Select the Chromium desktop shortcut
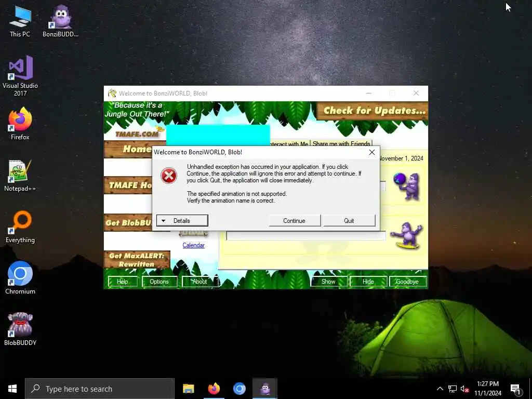The height and width of the screenshot is (399, 532). [20, 278]
